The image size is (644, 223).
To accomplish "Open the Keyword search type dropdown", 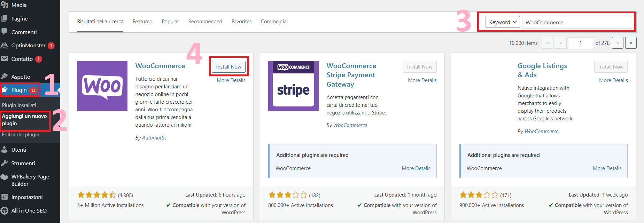I will 503,22.
